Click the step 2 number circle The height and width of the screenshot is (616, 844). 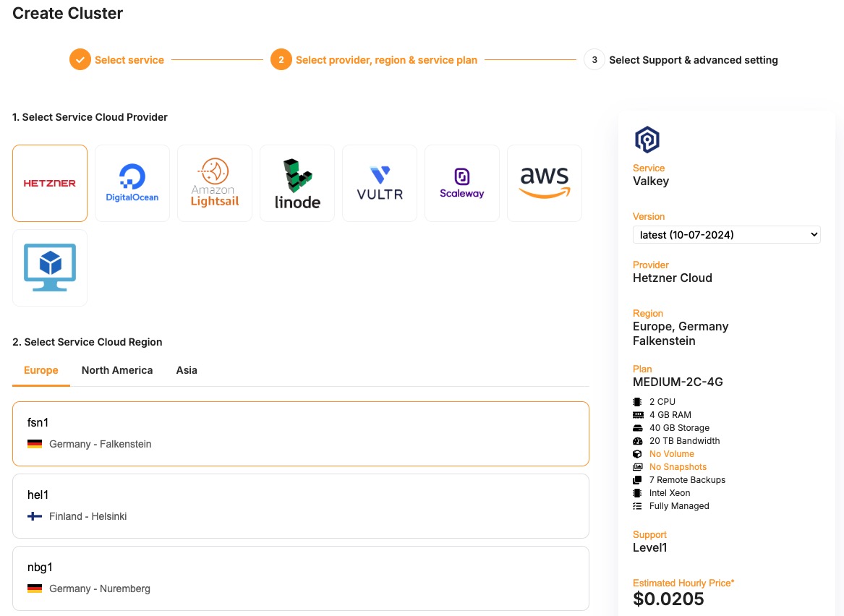(x=281, y=59)
